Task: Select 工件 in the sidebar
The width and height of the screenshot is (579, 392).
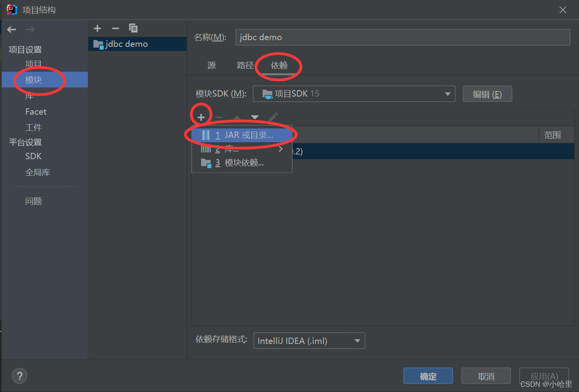Action: [34, 128]
